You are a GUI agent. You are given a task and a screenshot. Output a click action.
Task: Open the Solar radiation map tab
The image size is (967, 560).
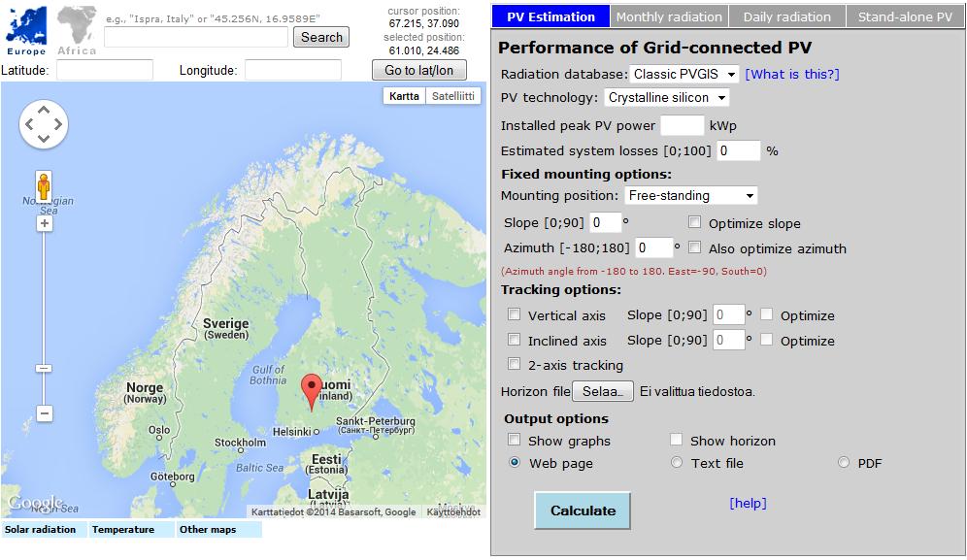pyautogui.click(x=43, y=530)
